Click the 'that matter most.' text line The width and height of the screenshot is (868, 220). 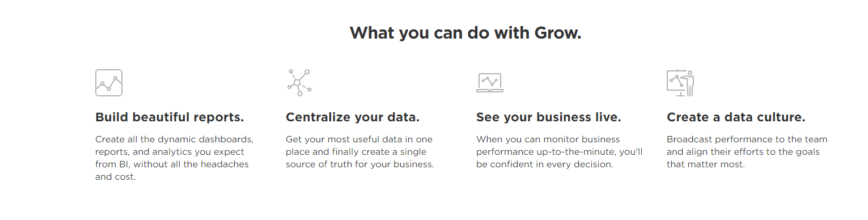[706, 164]
